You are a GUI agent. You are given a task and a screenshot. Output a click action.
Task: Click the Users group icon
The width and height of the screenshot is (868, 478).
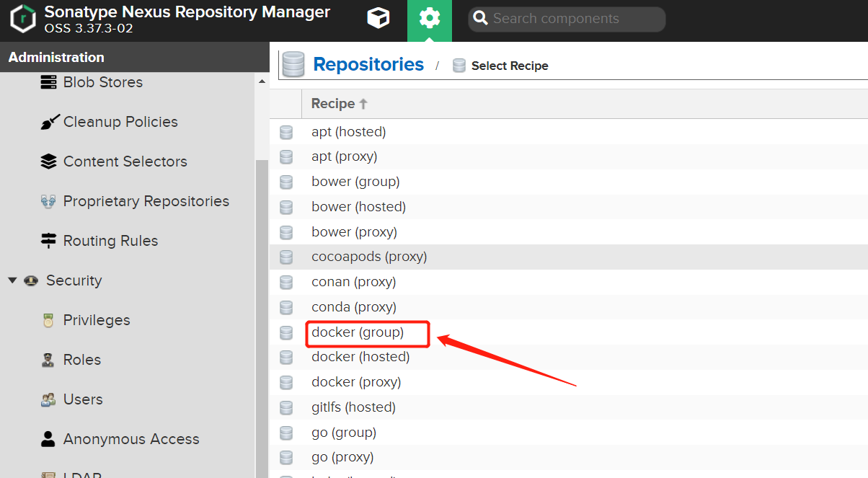click(48, 399)
